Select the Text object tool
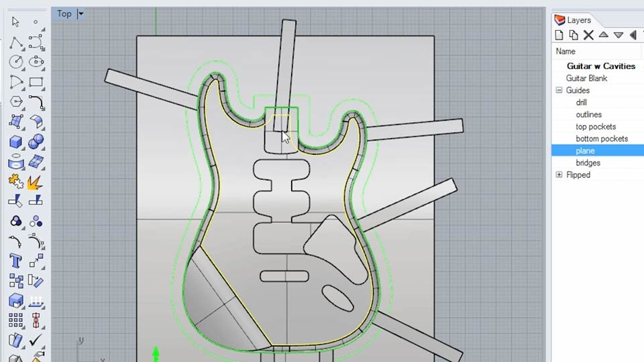The image size is (644, 362). 15,261
